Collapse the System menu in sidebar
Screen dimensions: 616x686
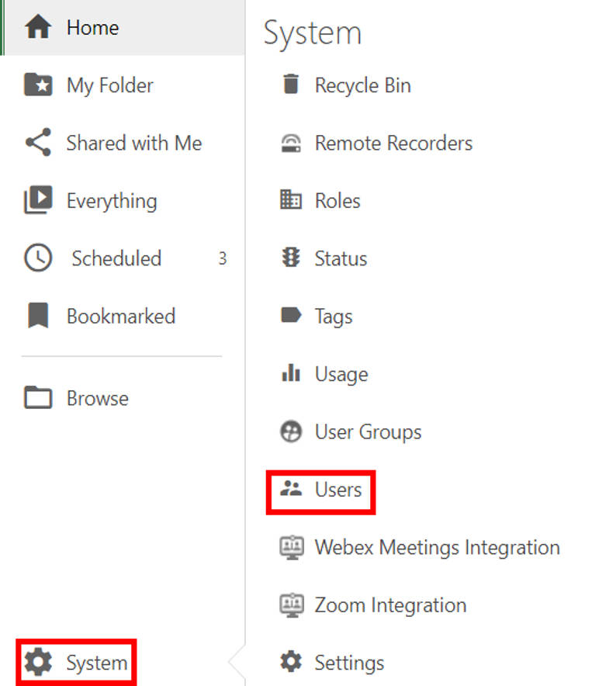[76, 663]
